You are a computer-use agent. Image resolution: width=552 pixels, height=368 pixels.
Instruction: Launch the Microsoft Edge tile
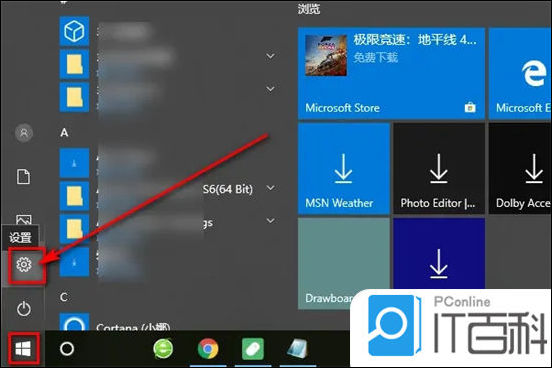[520, 74]
